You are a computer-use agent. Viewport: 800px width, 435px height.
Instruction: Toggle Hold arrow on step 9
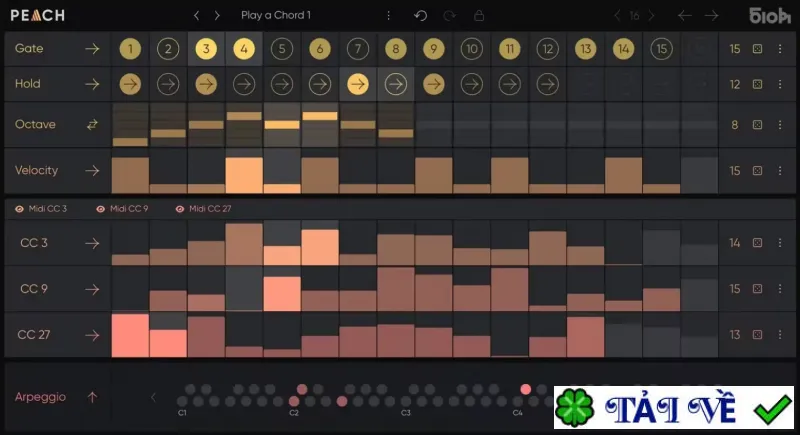pyautogui.click(x=434, y=84)
